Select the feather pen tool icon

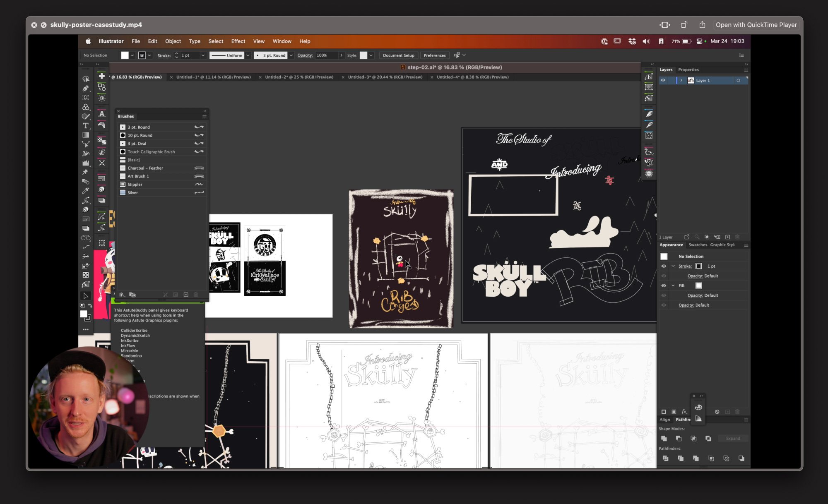click(649, 114)
